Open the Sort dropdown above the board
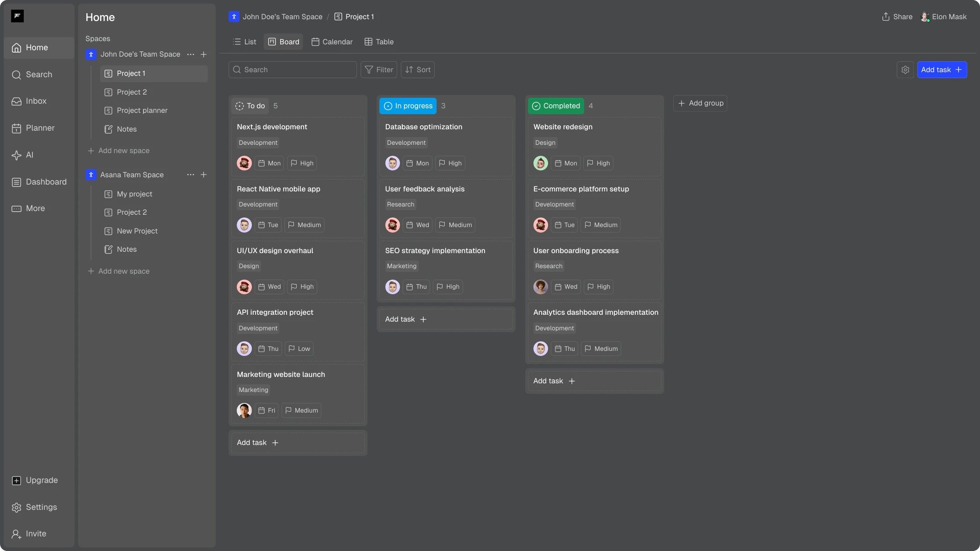 (417, 69)
